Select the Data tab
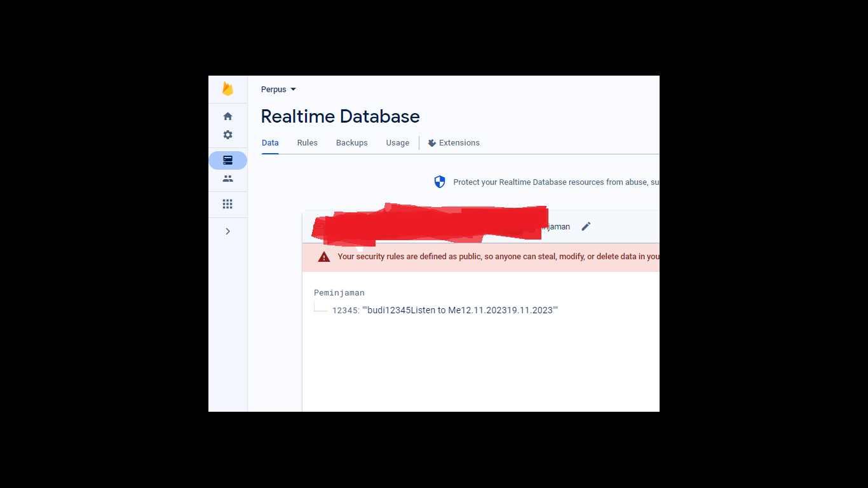Screen dimensions: 868x488 tap(269, 142)
